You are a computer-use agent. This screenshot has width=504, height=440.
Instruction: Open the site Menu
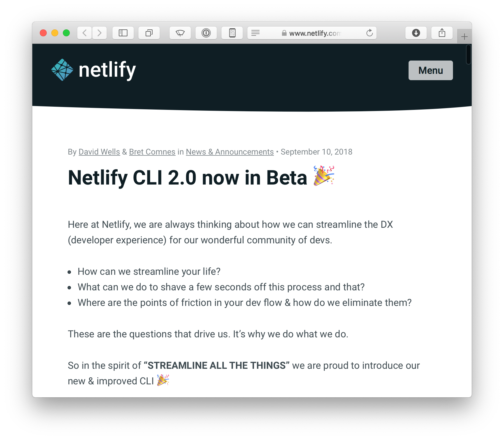pos(431,70)
